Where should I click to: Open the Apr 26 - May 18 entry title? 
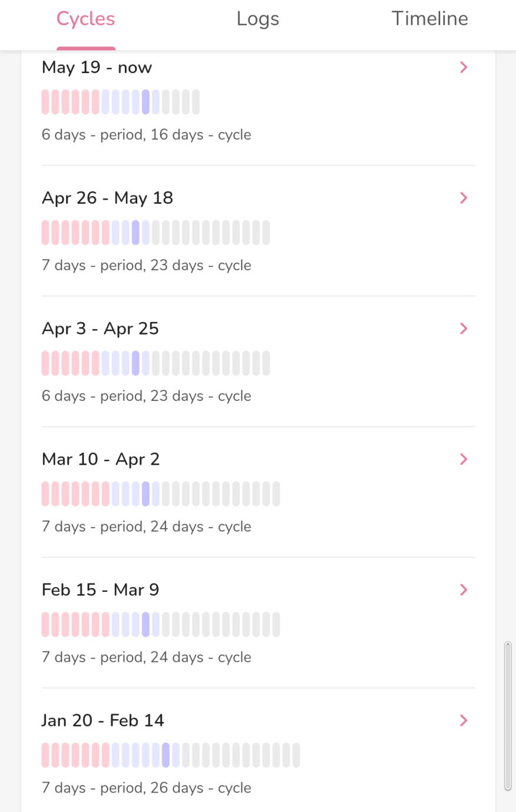107,198
